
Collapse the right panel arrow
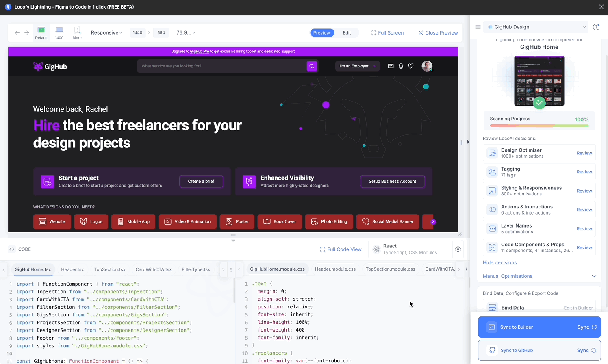tap(468, 142)
